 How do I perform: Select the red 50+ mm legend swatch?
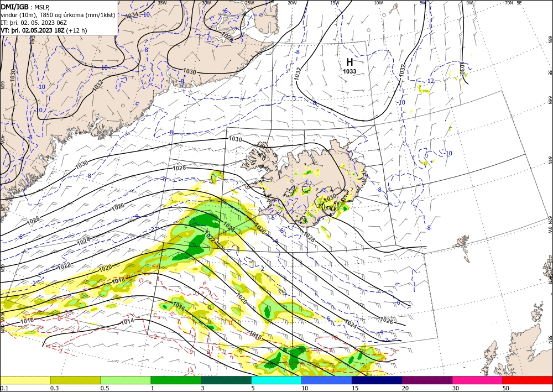pos(528,380)
